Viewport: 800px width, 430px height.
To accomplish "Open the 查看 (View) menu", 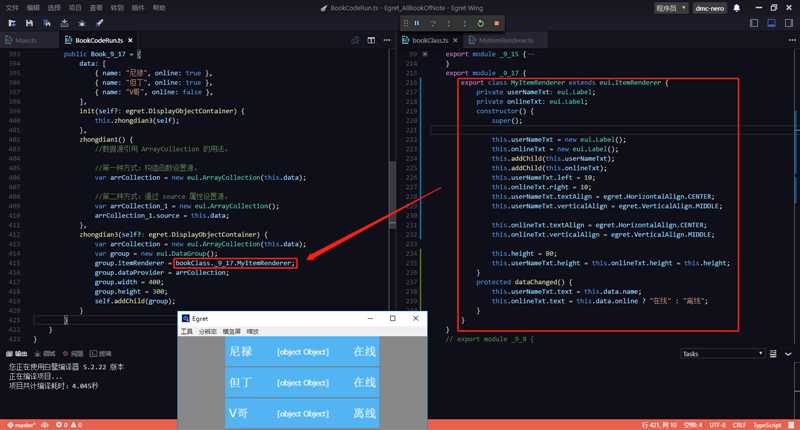I will point(95,8).
